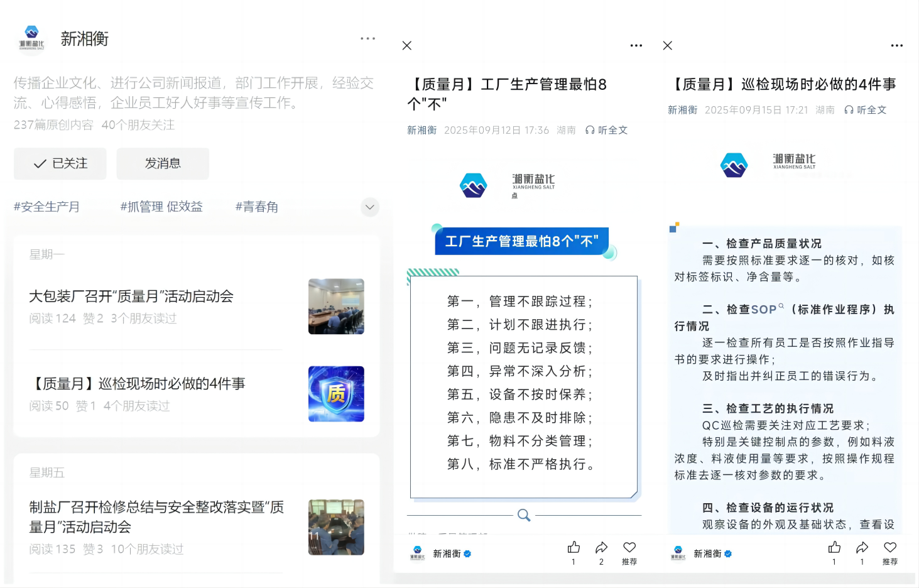
Task: Like the 工厂生产管理最怕8个不 article
Action: [574, 547]
